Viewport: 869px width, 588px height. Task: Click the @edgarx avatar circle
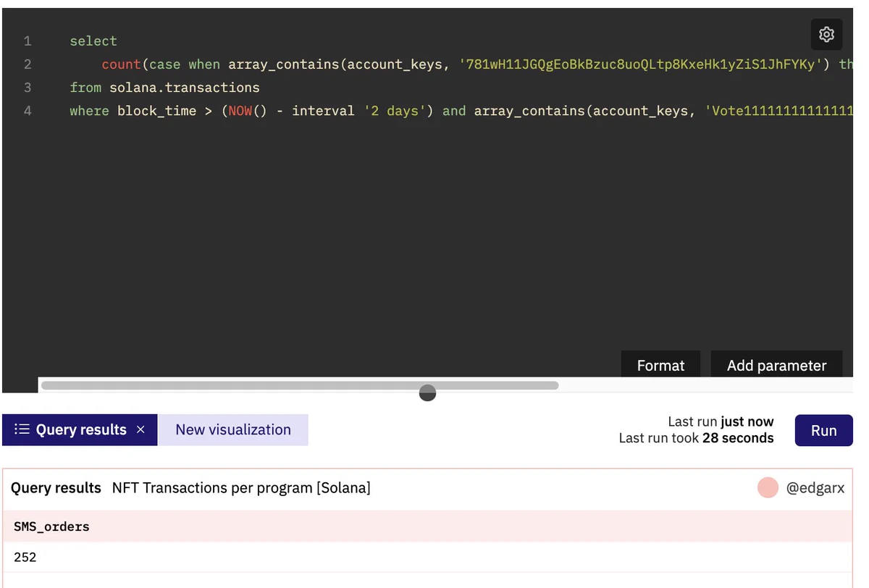768,487
